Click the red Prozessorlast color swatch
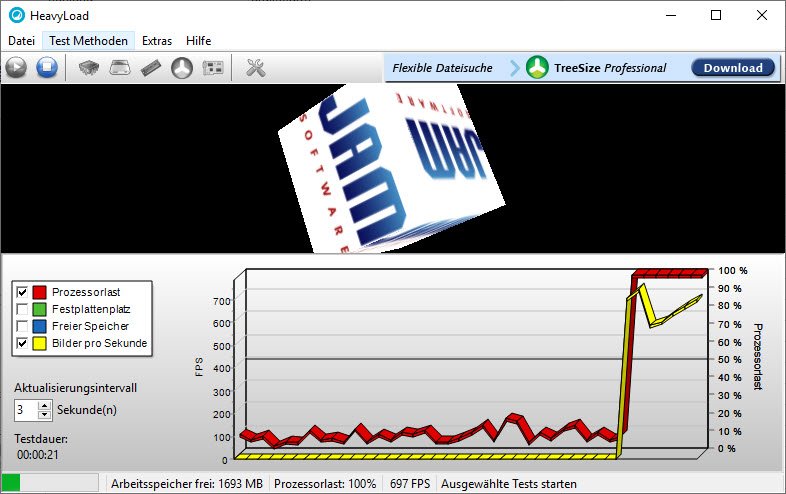Viewport: 786px width, 494px height. pos(40,292)
